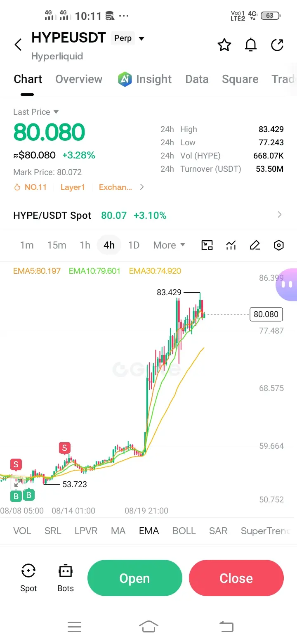Tap the 24h Vol value 668.07K
Viewport: 297px width, 644px height.
point(269,156)
